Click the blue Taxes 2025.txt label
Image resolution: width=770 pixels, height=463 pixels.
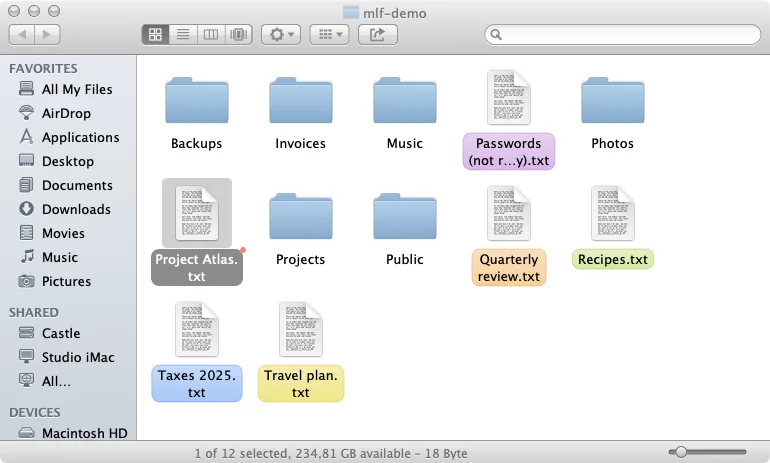coord(196,383)
